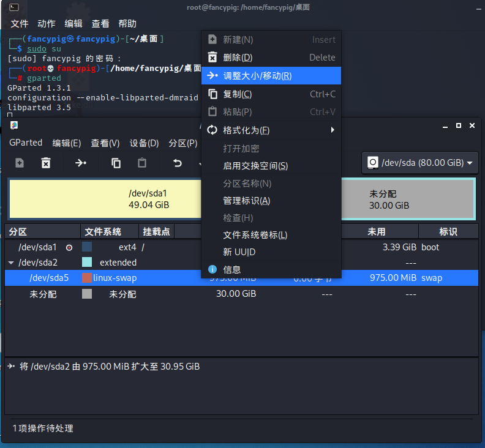This screenshot has height=448, width=485.
Task: Choose 调整大小/移动(R) from the context menu
Action: pos(271,76)
